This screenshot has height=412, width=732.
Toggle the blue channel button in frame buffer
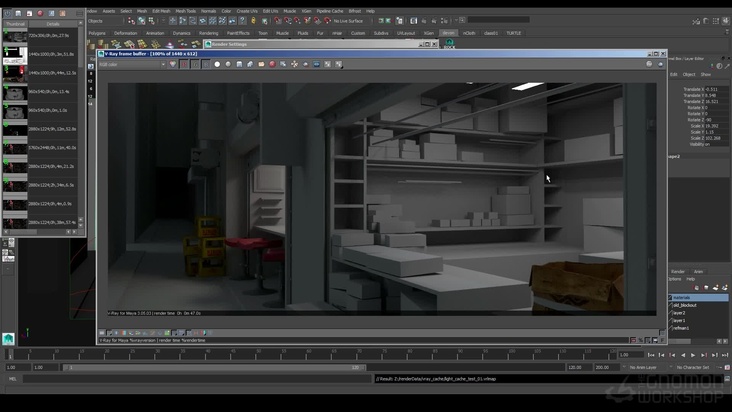[x=206, y=64]
